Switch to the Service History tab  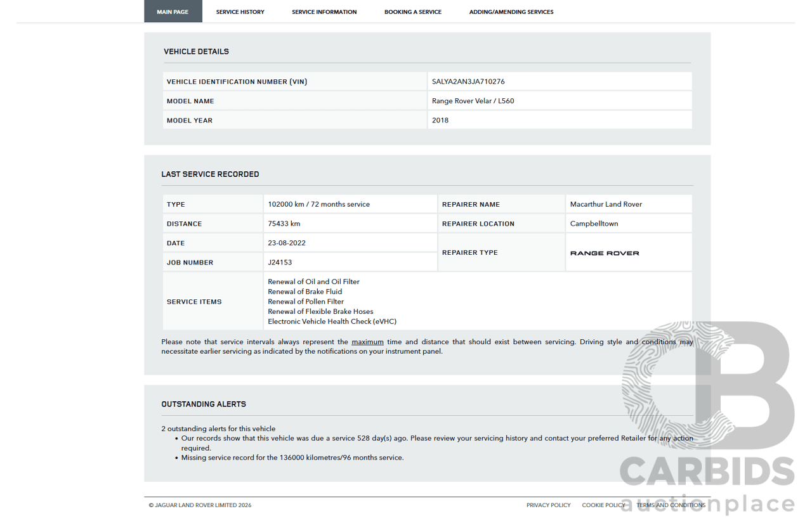tap(240, 11)
